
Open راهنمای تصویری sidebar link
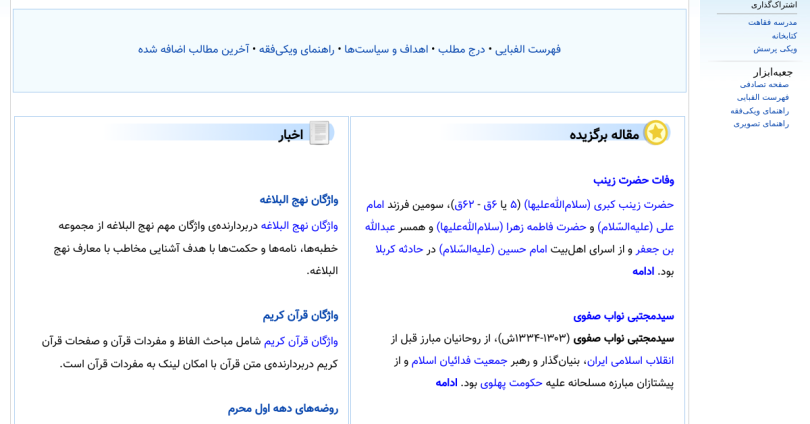761,124
